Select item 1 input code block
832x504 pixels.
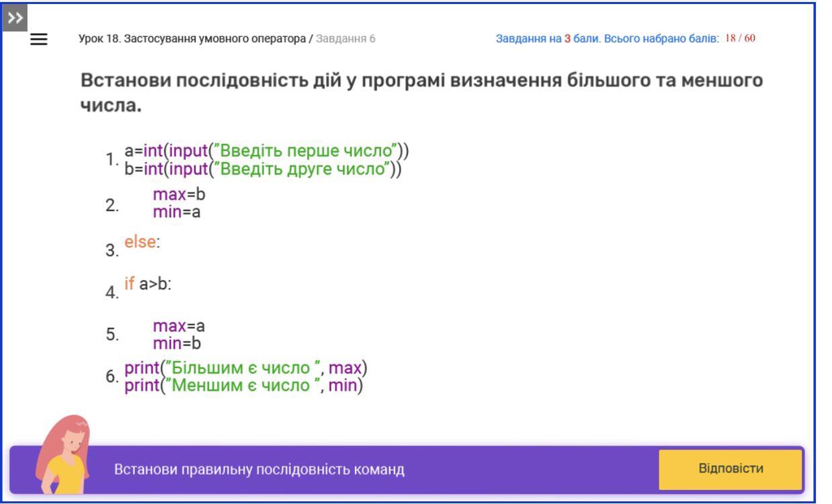(267, 159)
